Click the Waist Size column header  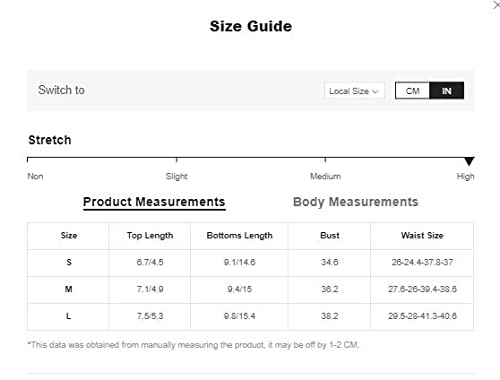[422, 235]
